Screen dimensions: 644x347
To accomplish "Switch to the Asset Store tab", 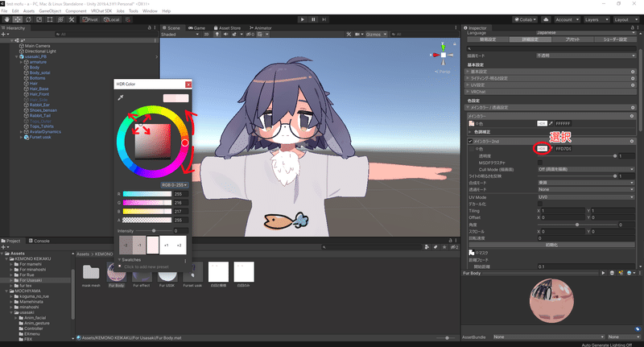I will click(x=227, y=28).
